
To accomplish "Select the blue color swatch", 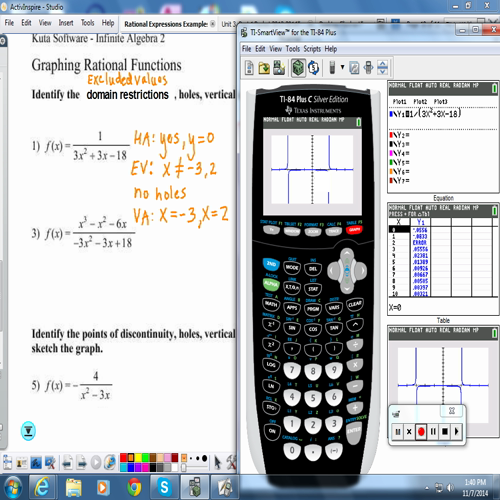I will coord(131,467).
